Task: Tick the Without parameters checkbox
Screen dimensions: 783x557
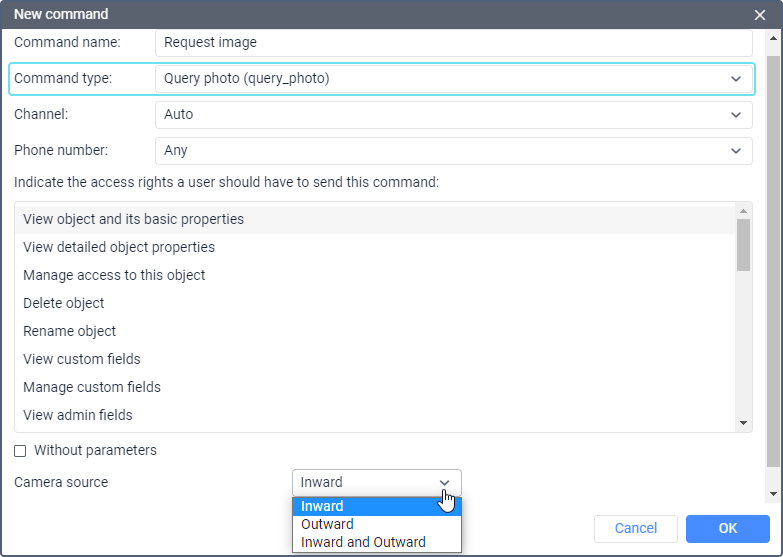Action: tap(20, 451)
